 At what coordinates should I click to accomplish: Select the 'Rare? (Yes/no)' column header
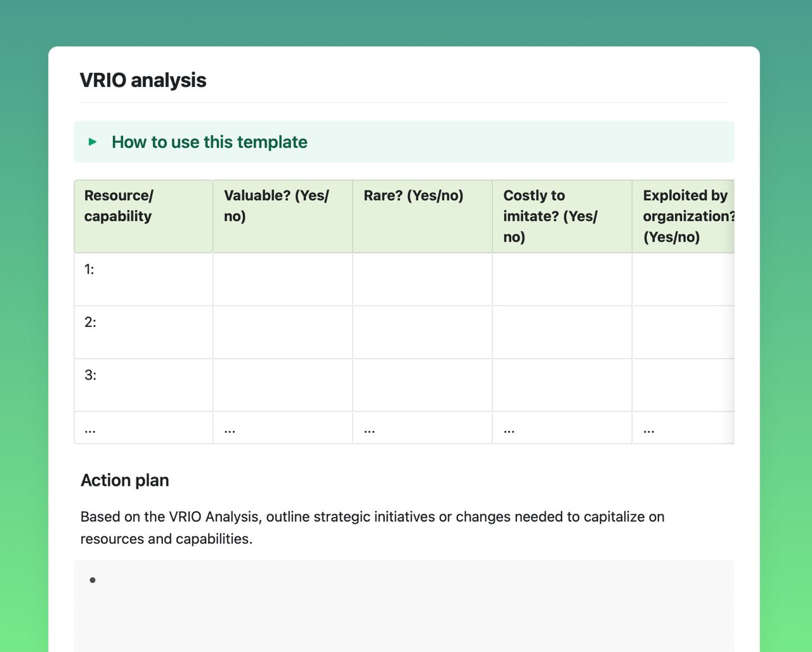(x=412, y=196)
